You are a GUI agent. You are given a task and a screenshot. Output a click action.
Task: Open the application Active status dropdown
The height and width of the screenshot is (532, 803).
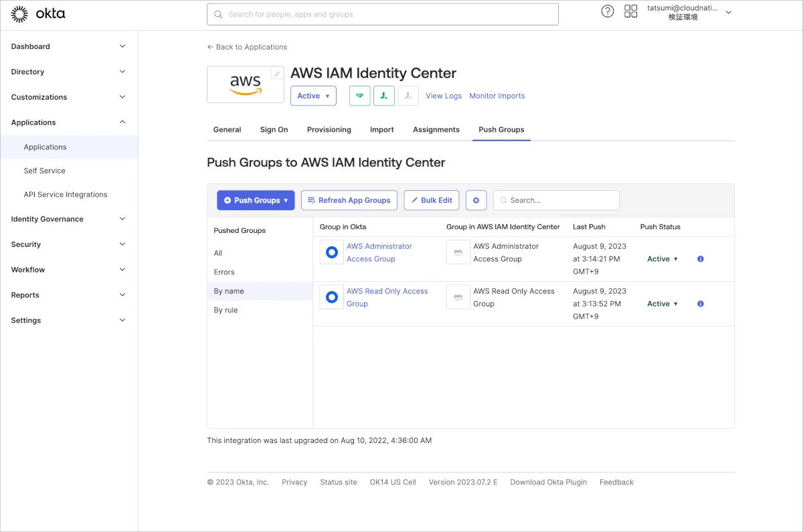pos(313,96)
